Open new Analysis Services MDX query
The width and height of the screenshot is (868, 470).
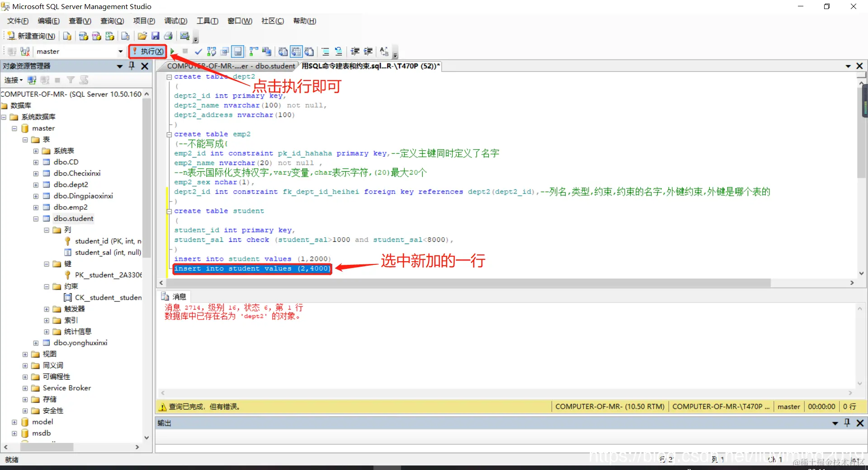tap(83, 36)
